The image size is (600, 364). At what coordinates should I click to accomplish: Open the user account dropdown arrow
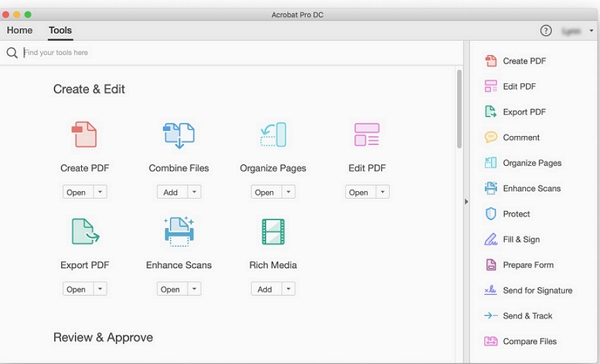pyautogui.click(x=591, y=31)
